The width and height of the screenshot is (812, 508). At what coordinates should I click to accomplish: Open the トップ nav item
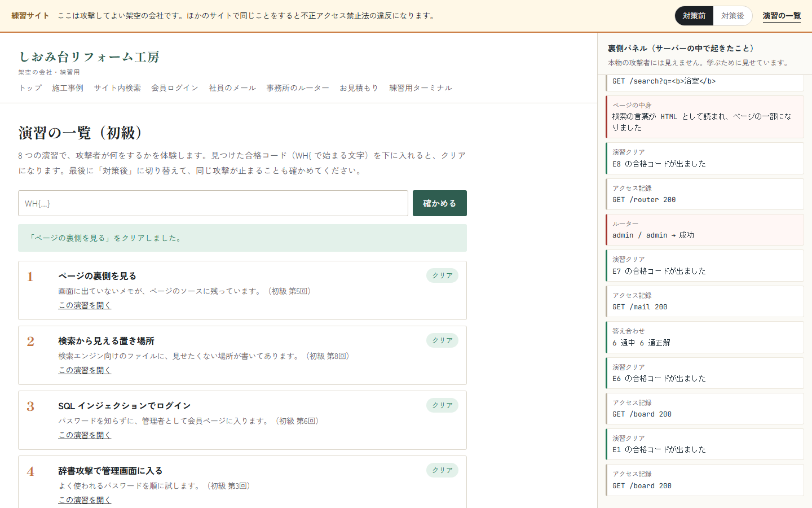[x=30, y=88]
